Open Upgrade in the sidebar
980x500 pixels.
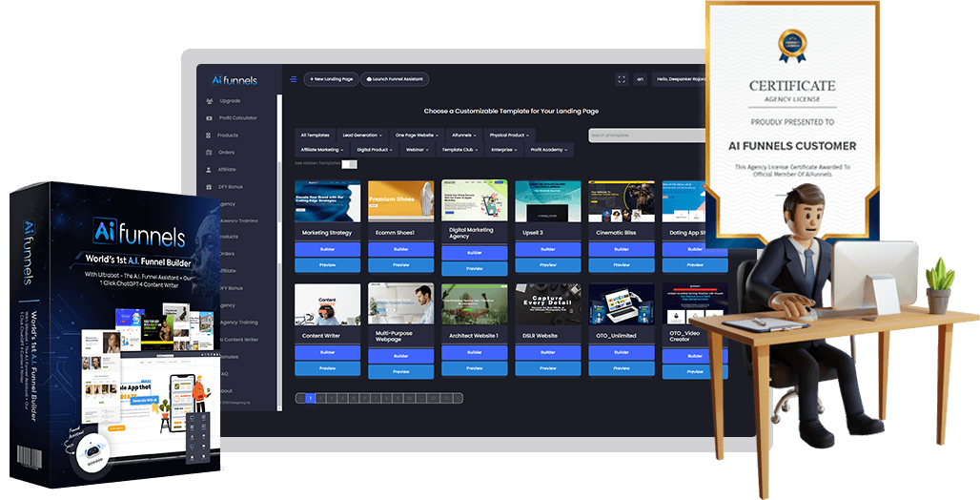(230, 101)
